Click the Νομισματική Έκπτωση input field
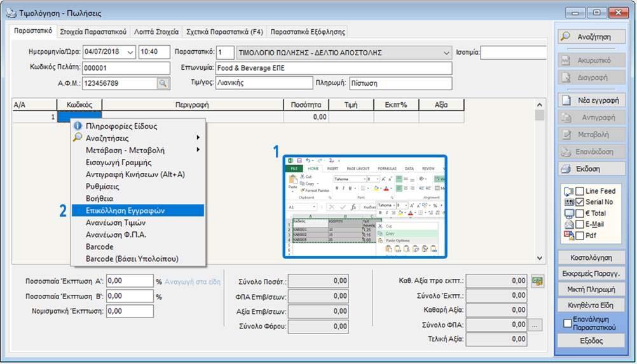 (x=130, y=311)
